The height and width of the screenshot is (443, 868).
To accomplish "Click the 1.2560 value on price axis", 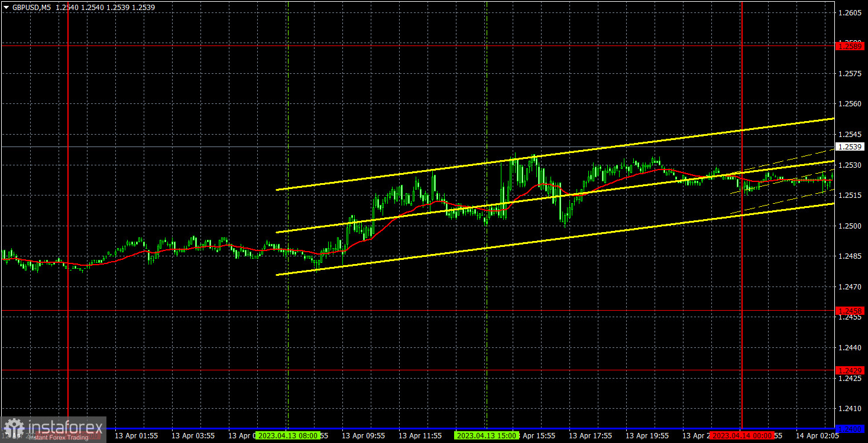I will tap(849, 104).
